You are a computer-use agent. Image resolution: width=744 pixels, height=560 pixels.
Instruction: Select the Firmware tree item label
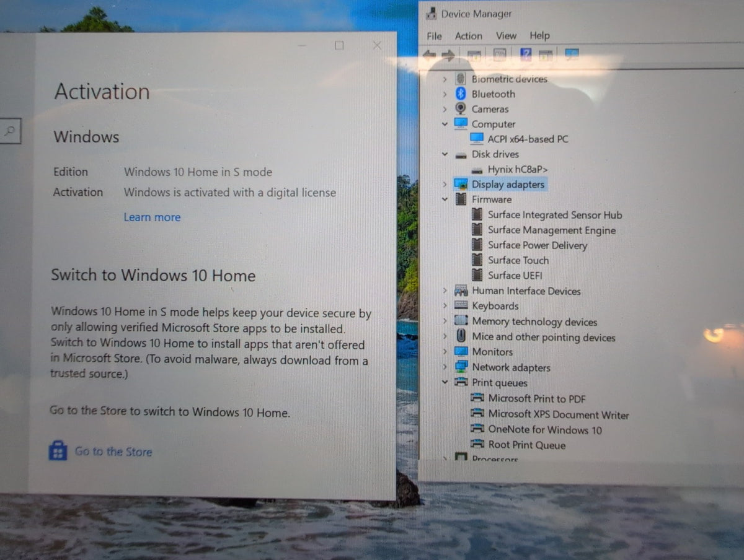(x=492, y=199)
